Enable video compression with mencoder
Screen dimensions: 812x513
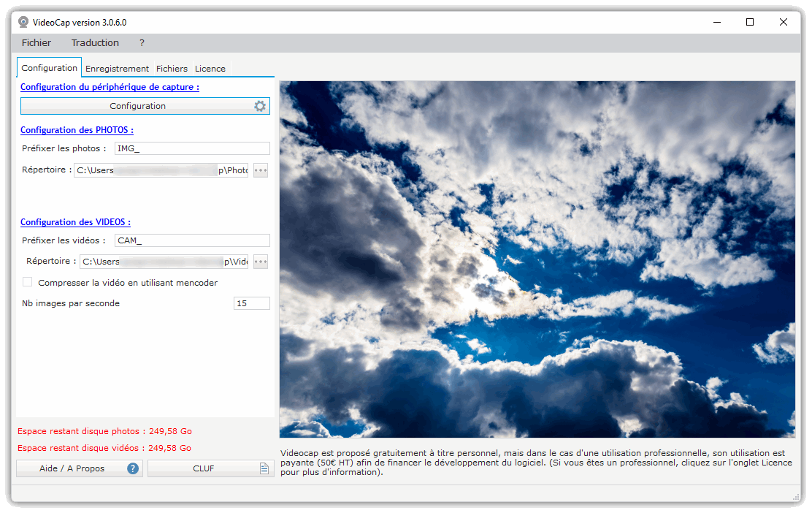coord(28,282)
